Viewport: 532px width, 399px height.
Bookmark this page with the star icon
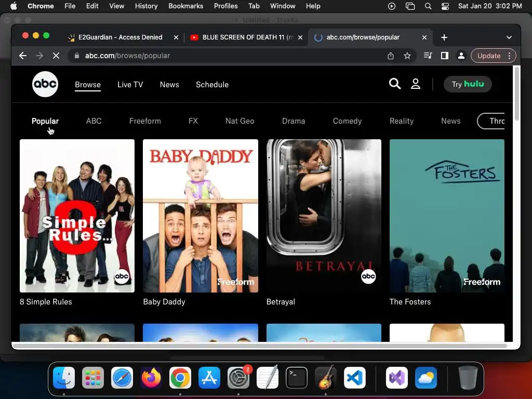click(407, 56)
